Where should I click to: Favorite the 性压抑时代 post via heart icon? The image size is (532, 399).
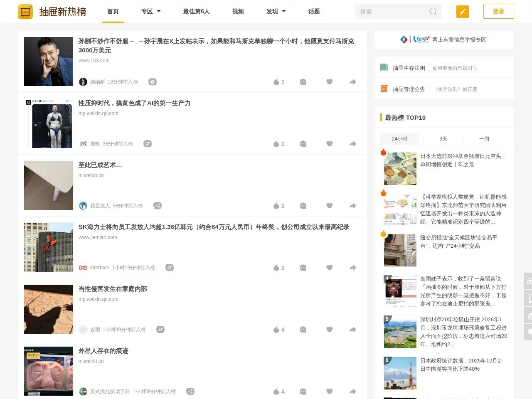pos(329,143)
